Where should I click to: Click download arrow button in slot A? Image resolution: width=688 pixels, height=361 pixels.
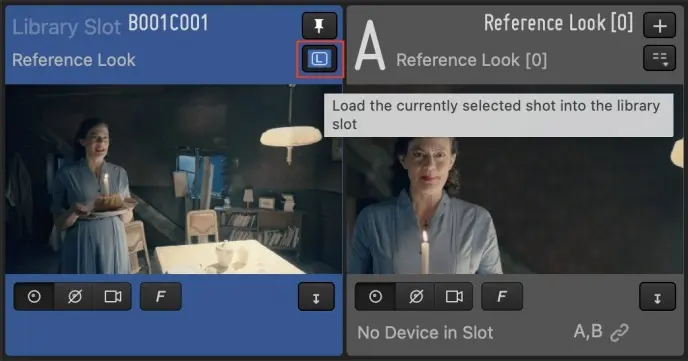(657, 297)
